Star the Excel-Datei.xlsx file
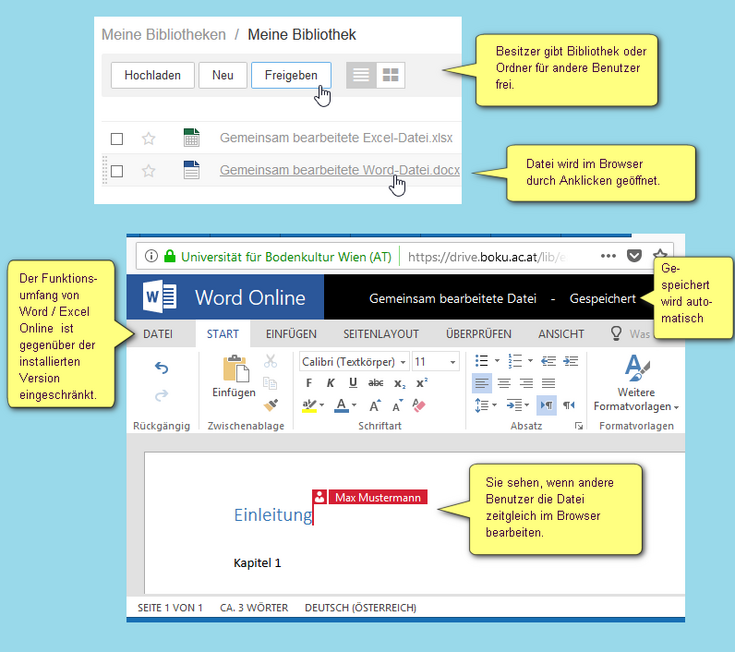 (149, 138)
